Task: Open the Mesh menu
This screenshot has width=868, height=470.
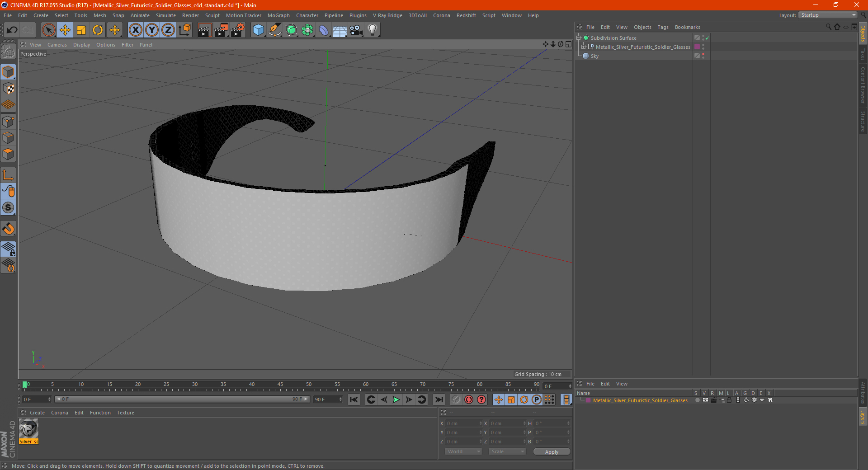Action: pyautogui.click(x=100, y=15)
